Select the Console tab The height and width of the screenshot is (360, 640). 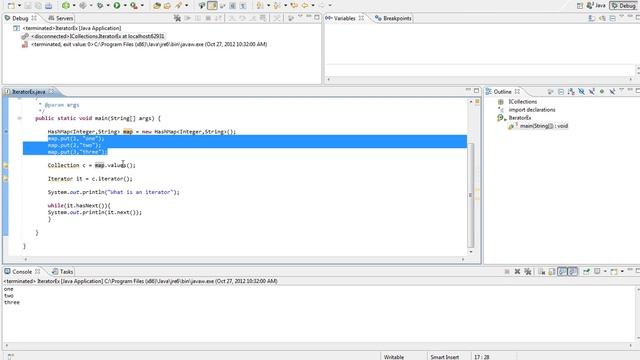click(22, 271)
